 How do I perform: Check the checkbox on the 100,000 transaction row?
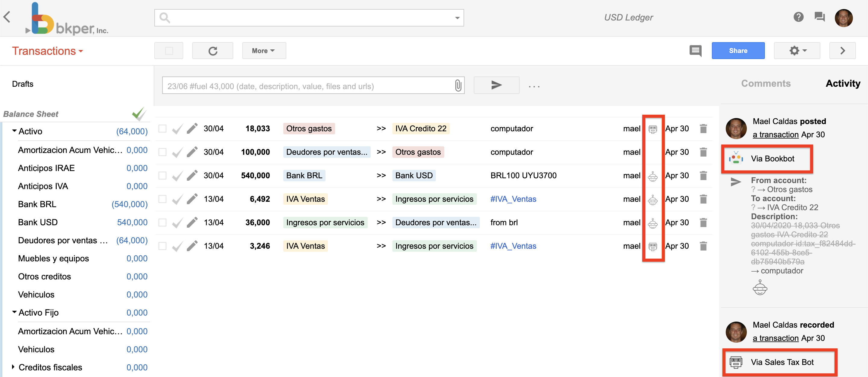tap(163, 151)
